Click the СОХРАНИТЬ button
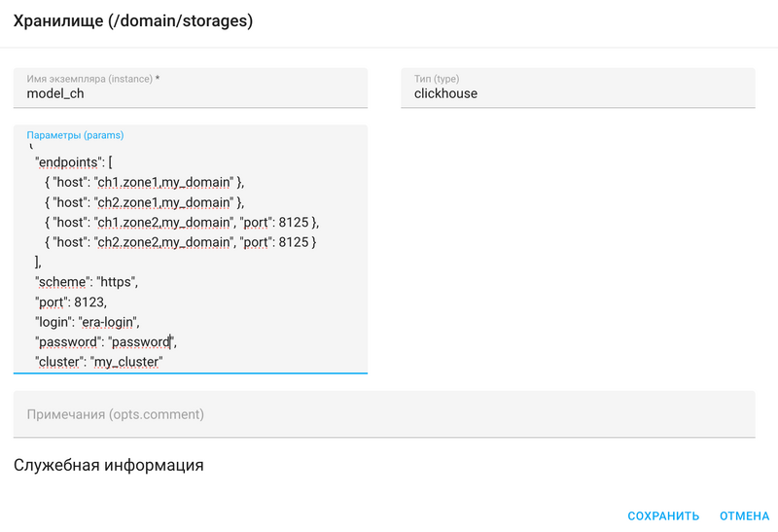 click(x=663, y=515)
